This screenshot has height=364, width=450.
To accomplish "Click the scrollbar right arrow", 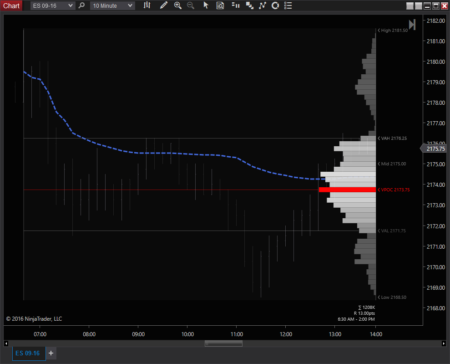I will tap(444, 343).
